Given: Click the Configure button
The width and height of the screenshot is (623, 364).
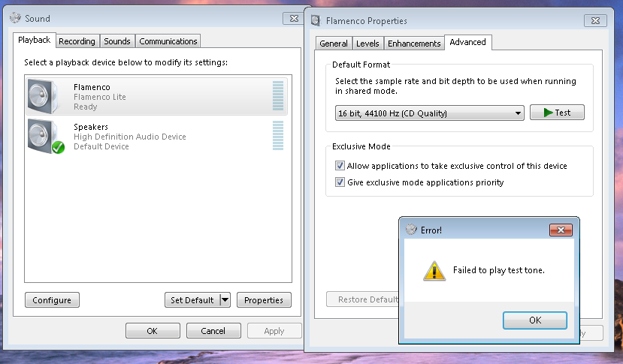Looking at the screenshot, I should pos(52,300).
